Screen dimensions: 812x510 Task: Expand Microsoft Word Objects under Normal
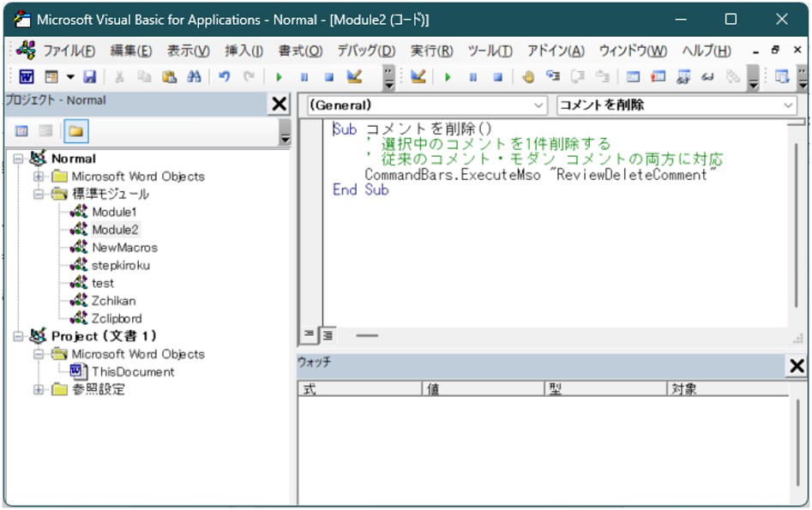(x=39, y=177)
